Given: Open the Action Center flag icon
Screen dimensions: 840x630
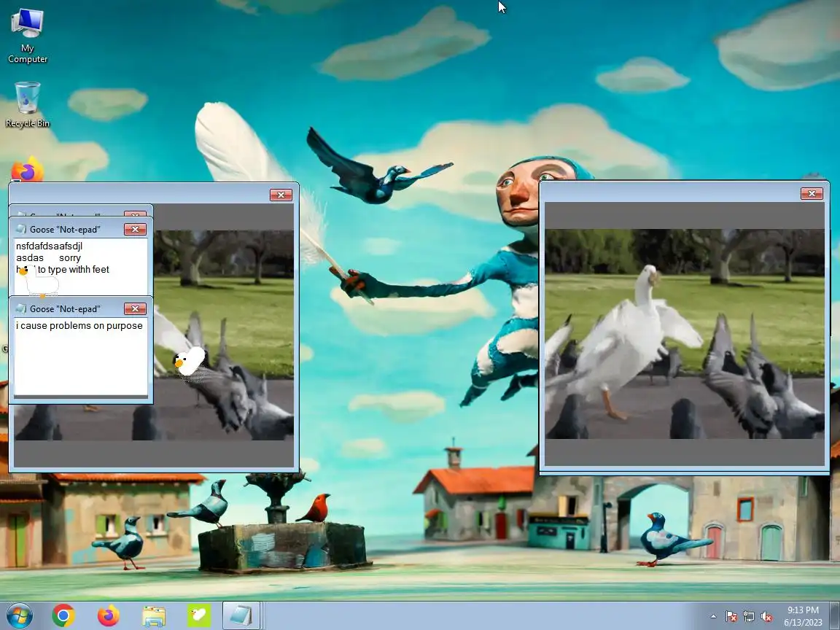Looking at the screenshot, I should pyautogui.click(x=731, y=617).
